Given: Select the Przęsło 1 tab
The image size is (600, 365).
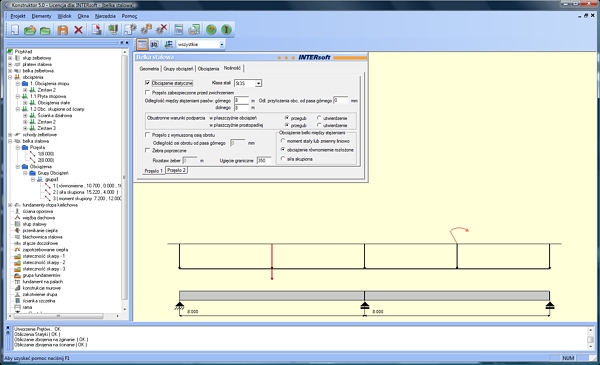Looking at the screenshot, I should (x=153, y=171).
